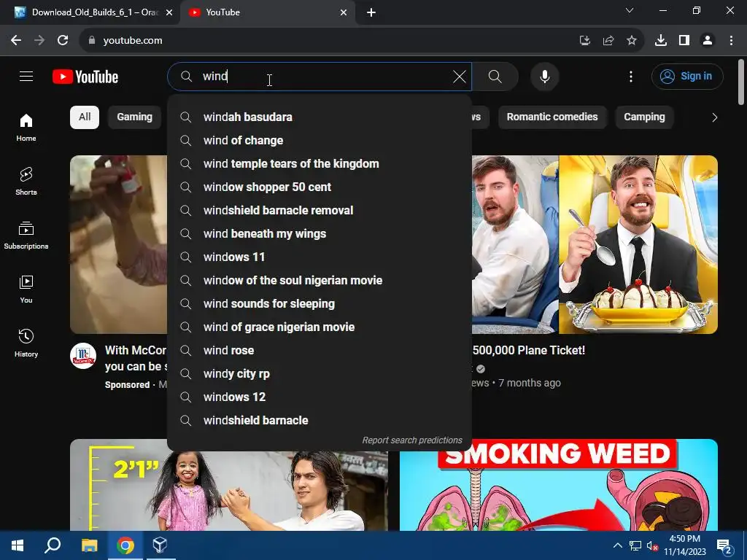Click the magnifier search submit button
The height and width of the screenshot is (560, 747).
point(495,77)
